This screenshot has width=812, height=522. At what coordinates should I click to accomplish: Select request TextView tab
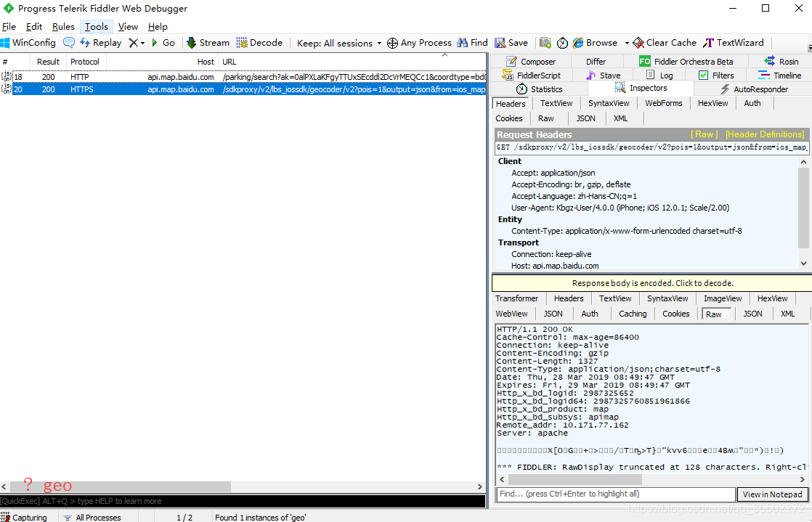556,104
